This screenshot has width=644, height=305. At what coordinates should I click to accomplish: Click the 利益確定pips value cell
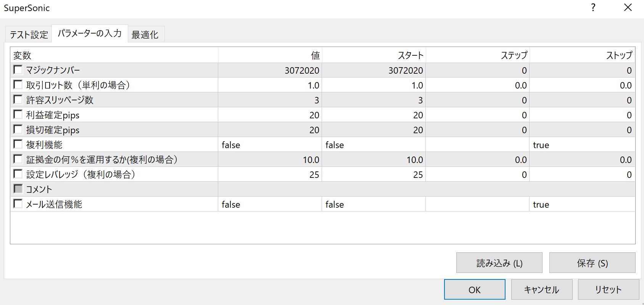(x=269, y=115)
